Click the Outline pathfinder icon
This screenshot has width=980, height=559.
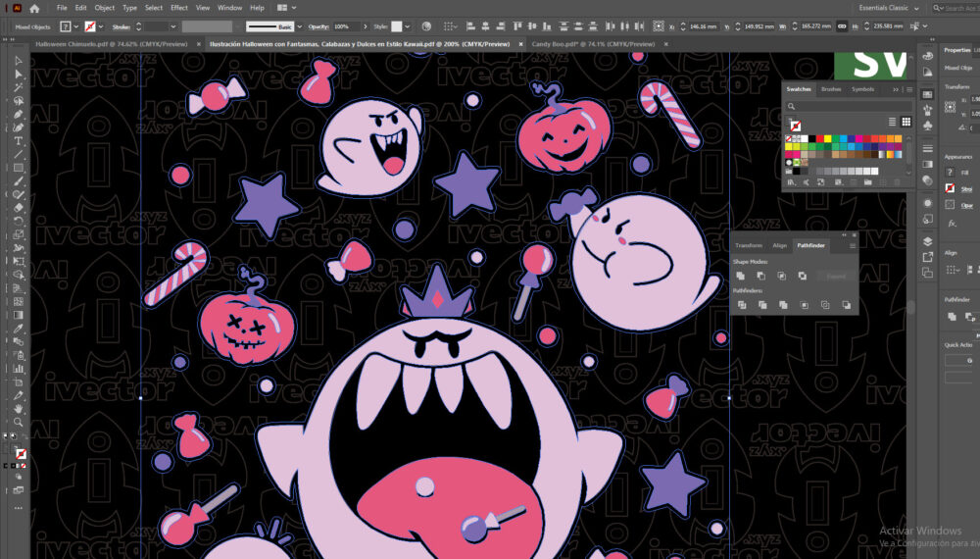click(x=825, y=305)
